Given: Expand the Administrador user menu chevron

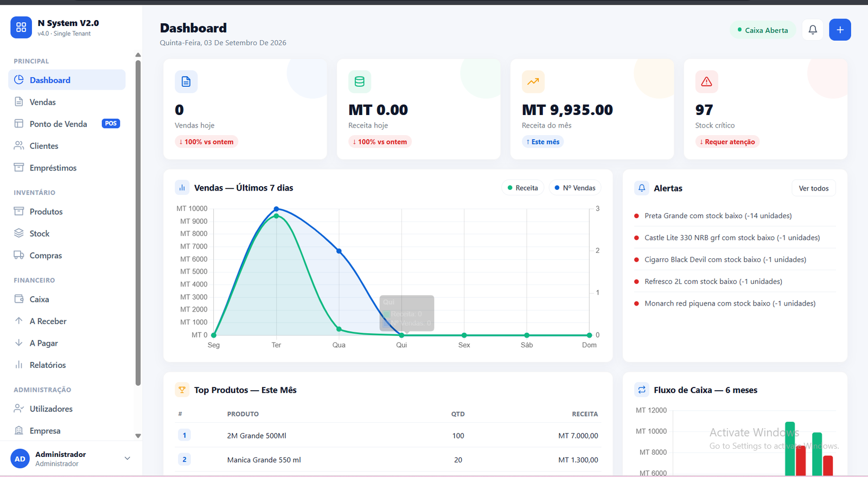Looking at the screenshot, I should (127, 459).
